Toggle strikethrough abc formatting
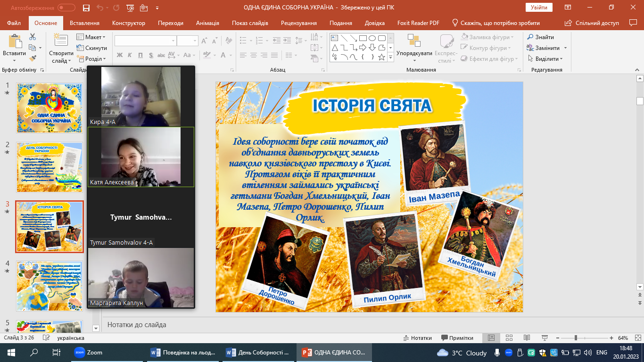The width and height of the screenshot is (644, 362). click(161, 55)
